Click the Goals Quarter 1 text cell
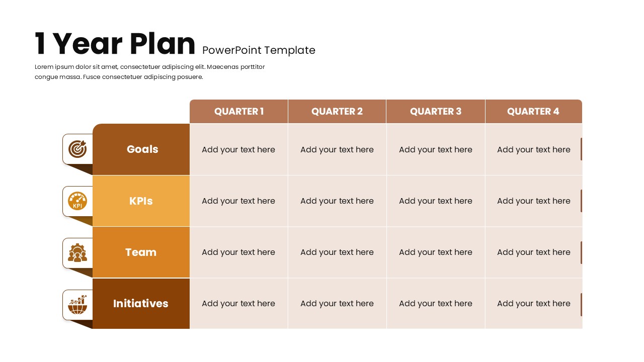Viewport: 644px width, 362px height. (238, 150)
